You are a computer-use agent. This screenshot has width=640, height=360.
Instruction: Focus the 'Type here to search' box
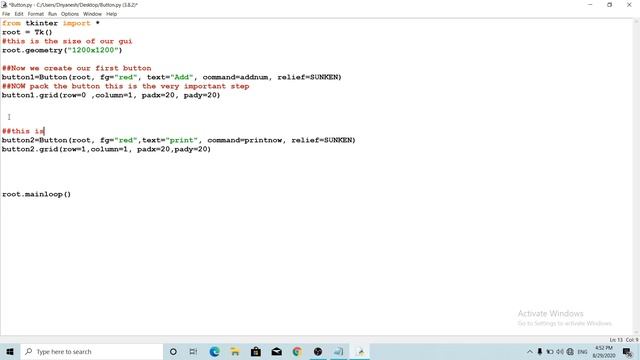[91, 351]
